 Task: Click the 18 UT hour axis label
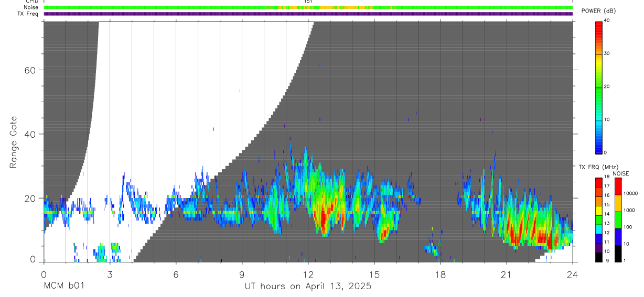click(441, 274)
